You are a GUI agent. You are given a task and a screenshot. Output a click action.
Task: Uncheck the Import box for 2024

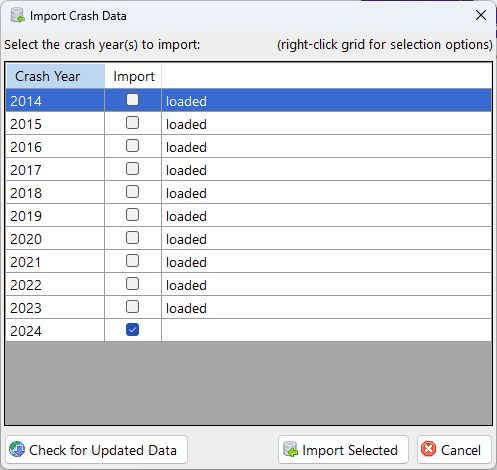[132, 330]
